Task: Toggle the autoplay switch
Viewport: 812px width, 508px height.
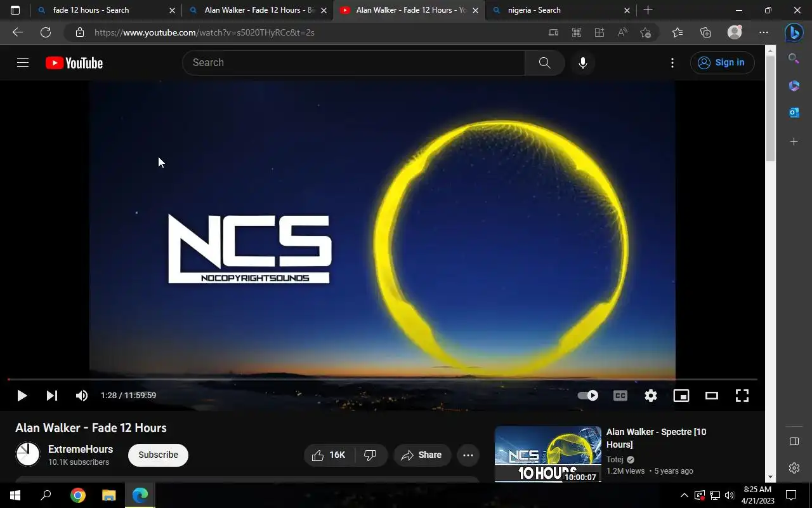Action: (x=588, y=396)
